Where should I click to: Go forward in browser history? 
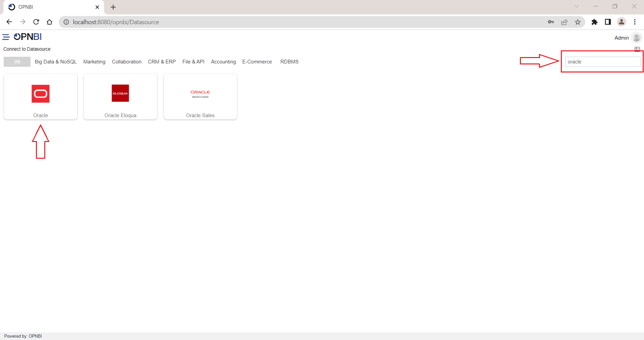pos(22,22)
